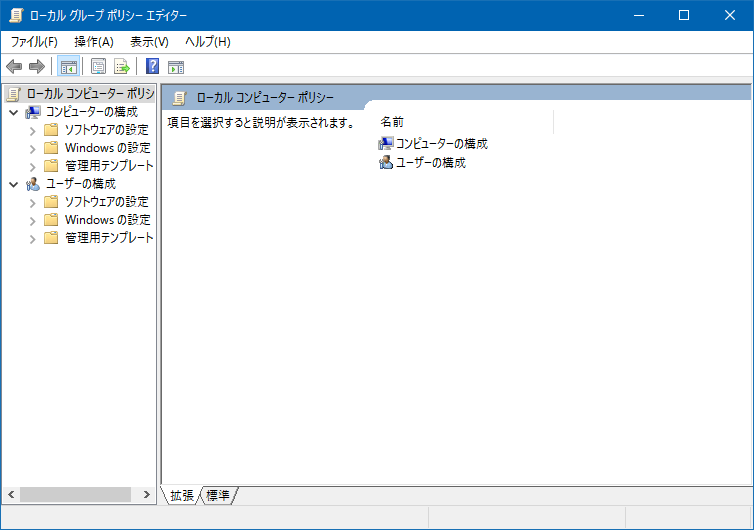
Task: Click the computer icon of コンピューターの構成 tree node
Action: 33,112
